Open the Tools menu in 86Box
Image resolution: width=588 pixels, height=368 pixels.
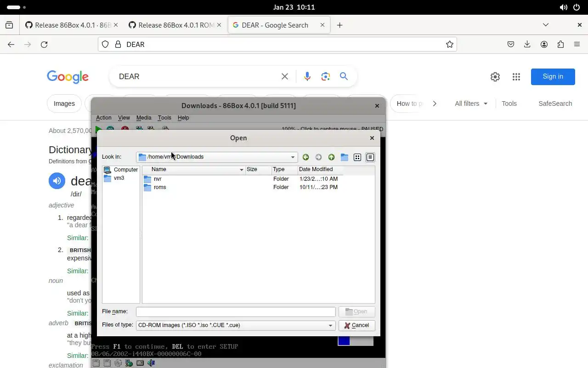(164, 118)
